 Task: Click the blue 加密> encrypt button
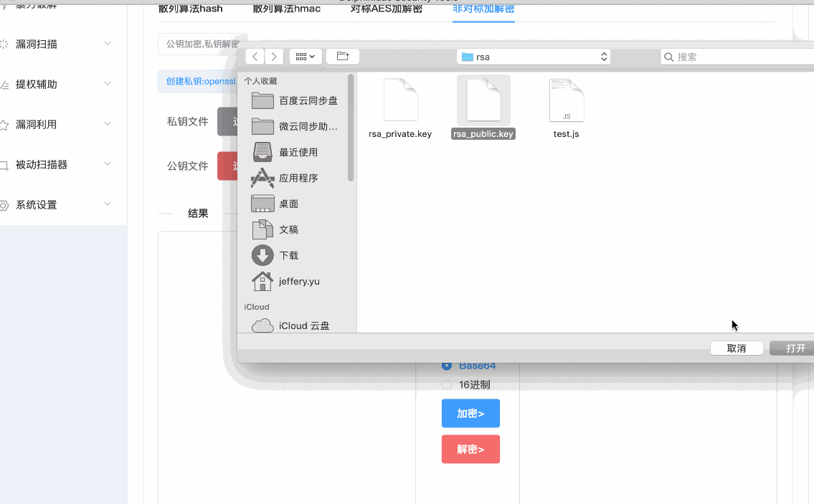[470, 414]
